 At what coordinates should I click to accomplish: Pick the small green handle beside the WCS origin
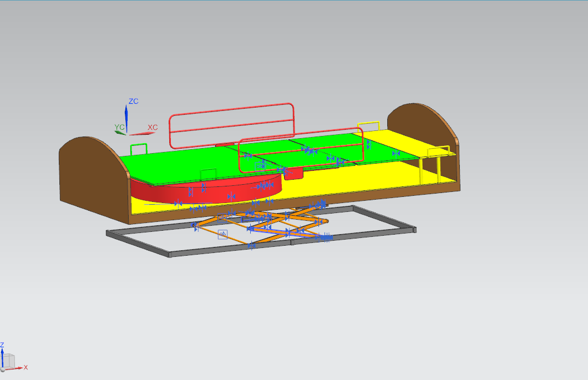139,149
